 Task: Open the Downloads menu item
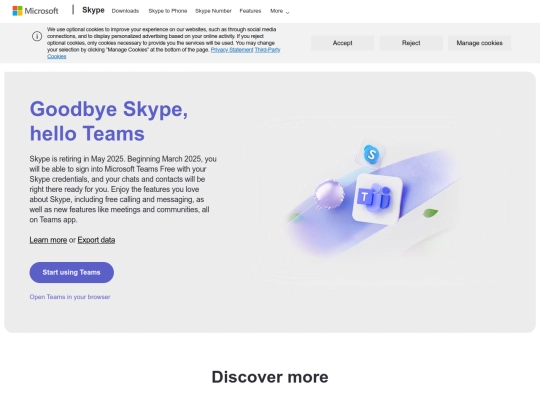125,11
